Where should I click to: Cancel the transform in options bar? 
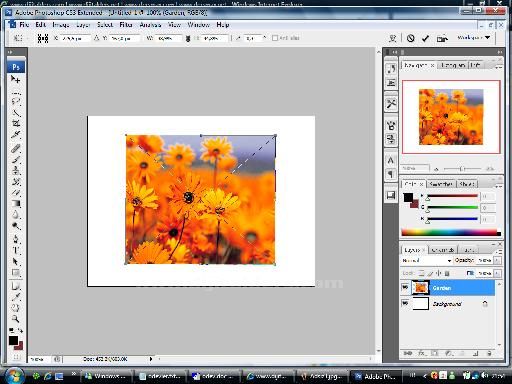(411, 38)
